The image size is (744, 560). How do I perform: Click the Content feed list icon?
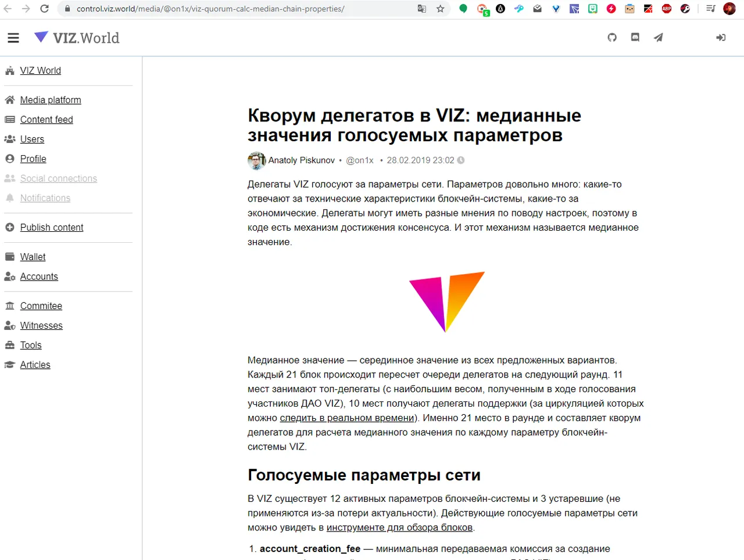click(x=10, y=120)
